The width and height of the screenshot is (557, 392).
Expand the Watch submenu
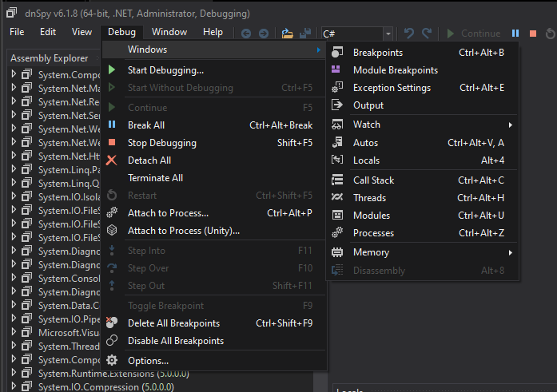(x=423, y=125)
